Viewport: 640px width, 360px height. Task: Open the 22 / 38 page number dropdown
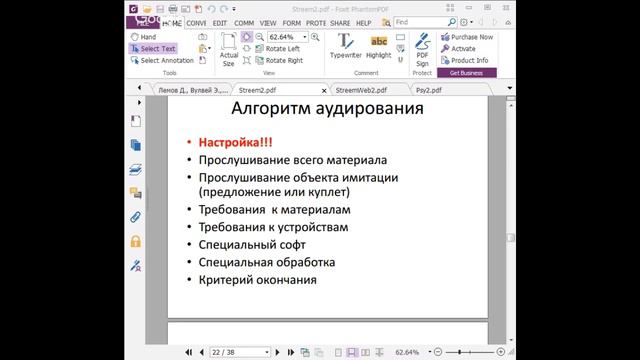(267, 352)
